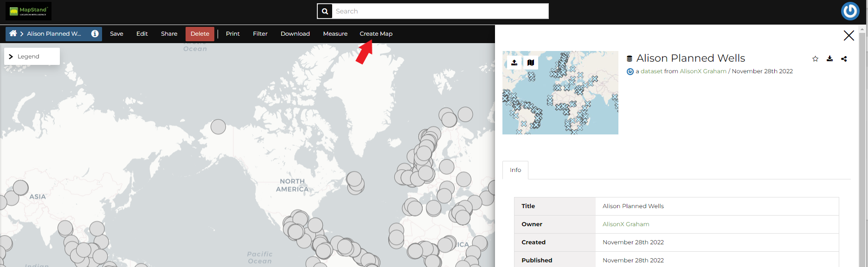868x267 pixels.
Task: Click the share icon beside dataset title
Action: [x=844, y=59]
